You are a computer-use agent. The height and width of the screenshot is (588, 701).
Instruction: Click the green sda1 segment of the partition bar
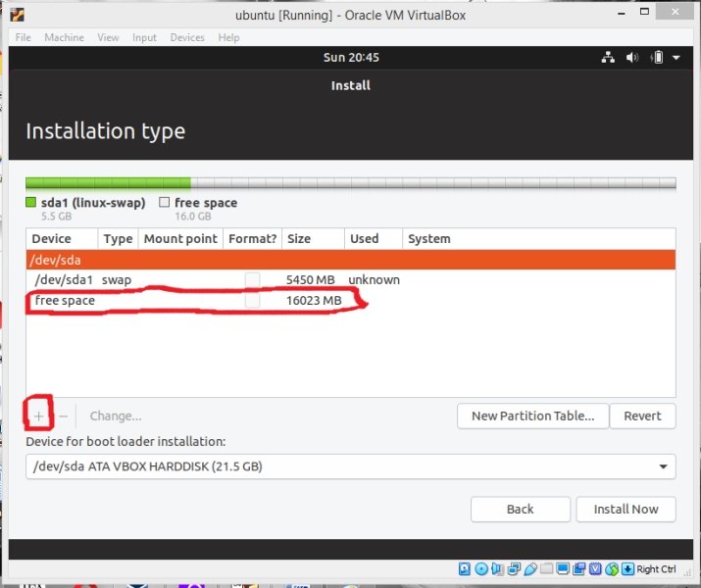click(x=108, y=182)
